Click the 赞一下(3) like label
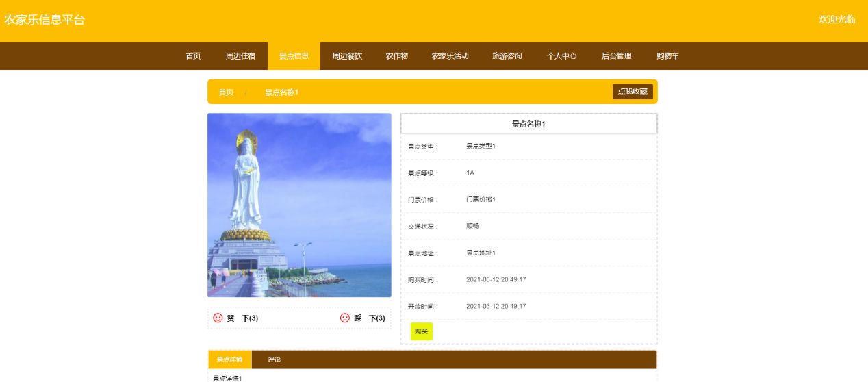This screenshot has height=382, width=868. (242, 318)
